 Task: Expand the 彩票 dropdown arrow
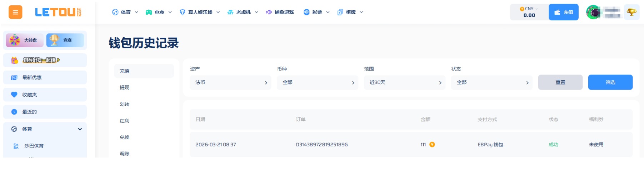328,12
